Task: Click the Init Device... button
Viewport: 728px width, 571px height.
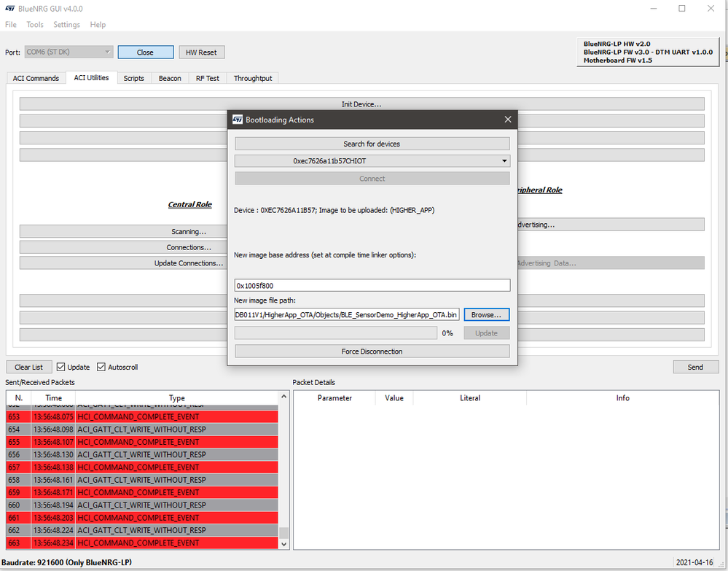Action: [x=361, y=104]
